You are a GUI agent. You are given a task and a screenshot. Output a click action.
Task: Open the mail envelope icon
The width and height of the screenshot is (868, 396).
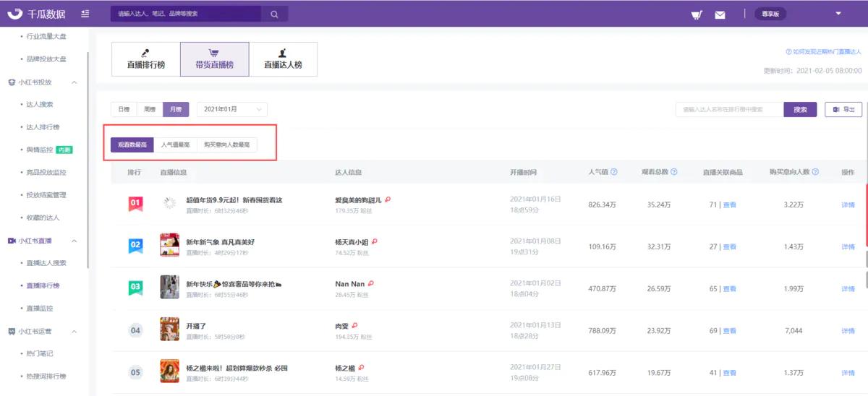[x=720, y=14]
